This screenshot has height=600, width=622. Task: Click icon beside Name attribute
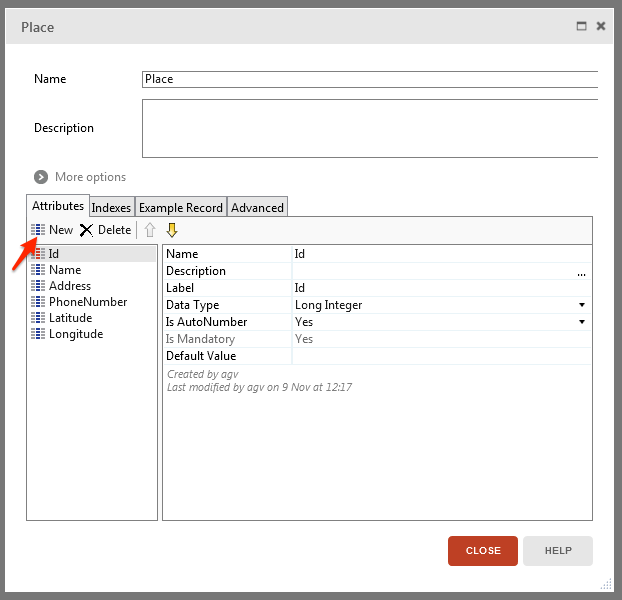tap(38, 270)
